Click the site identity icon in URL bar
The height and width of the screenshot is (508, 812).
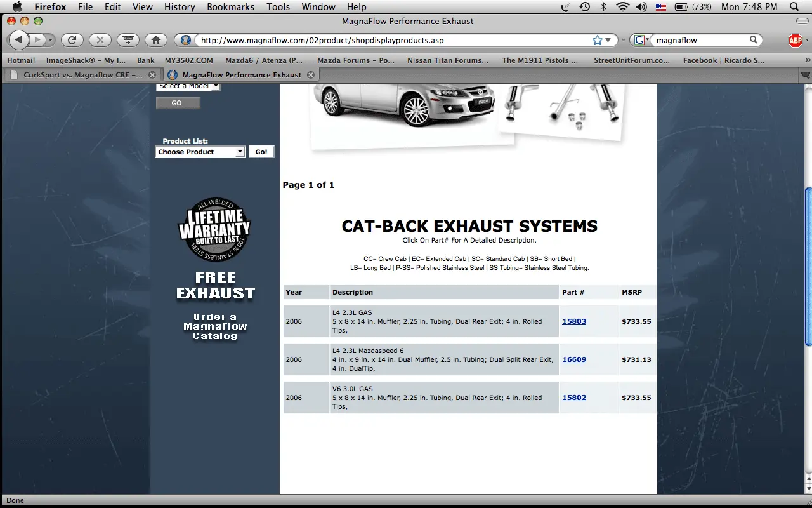[185, 40]
